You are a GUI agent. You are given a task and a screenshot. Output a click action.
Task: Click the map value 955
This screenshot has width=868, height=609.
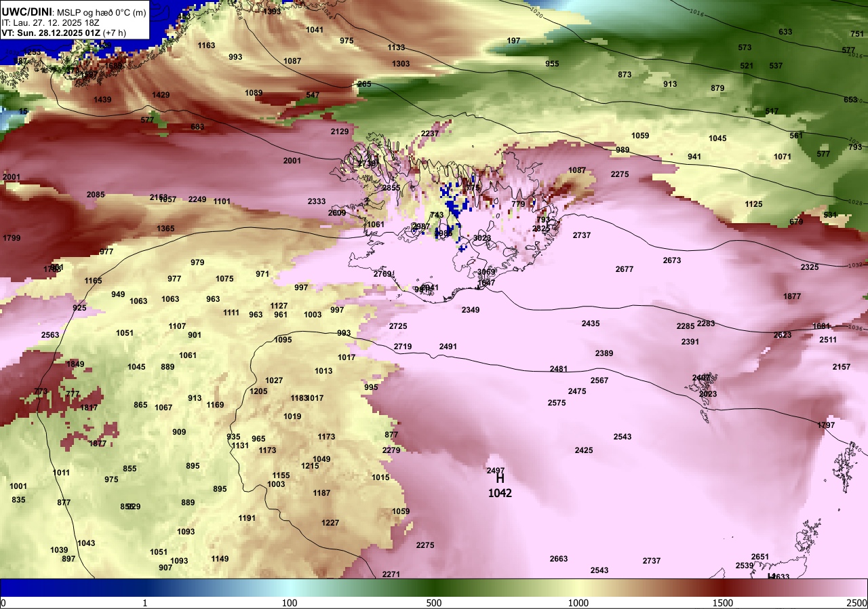pos(552,64)
